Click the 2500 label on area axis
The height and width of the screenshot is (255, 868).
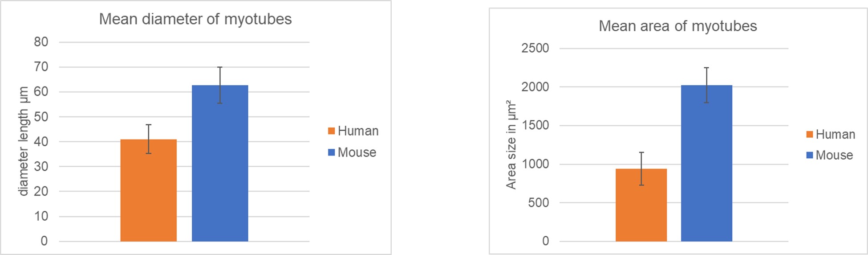(x=535, y=48)
